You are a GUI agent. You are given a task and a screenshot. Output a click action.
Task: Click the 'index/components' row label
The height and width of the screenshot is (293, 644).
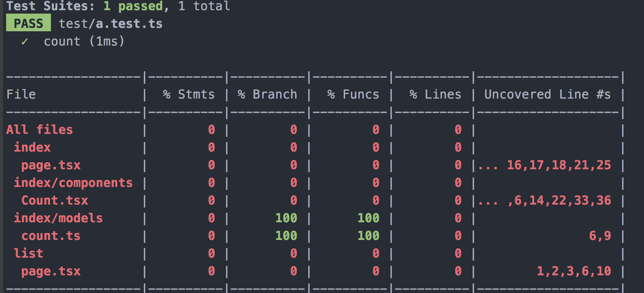pyautogui.click(x=73, y=183)
